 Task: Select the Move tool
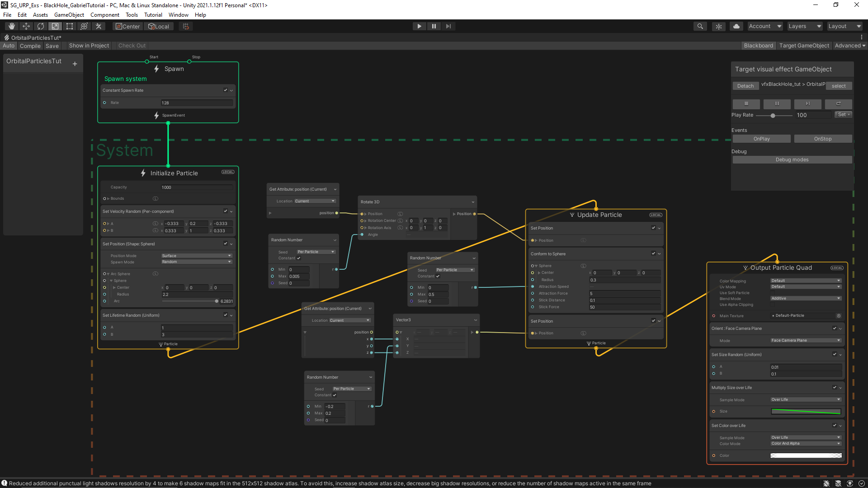[26, 26]
